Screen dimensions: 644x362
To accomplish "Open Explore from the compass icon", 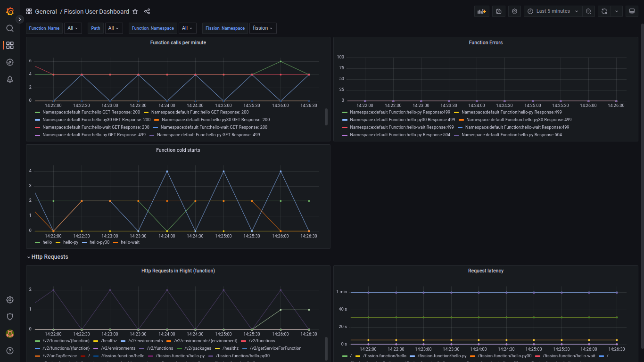I will pyautogui.click(x=9, y=62).
